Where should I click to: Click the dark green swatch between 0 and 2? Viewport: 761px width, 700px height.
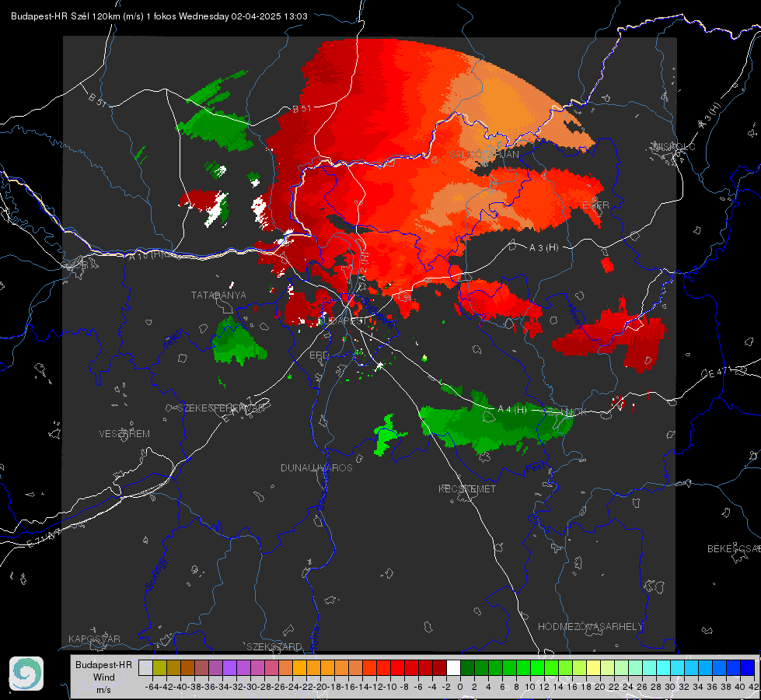(467, 667)
